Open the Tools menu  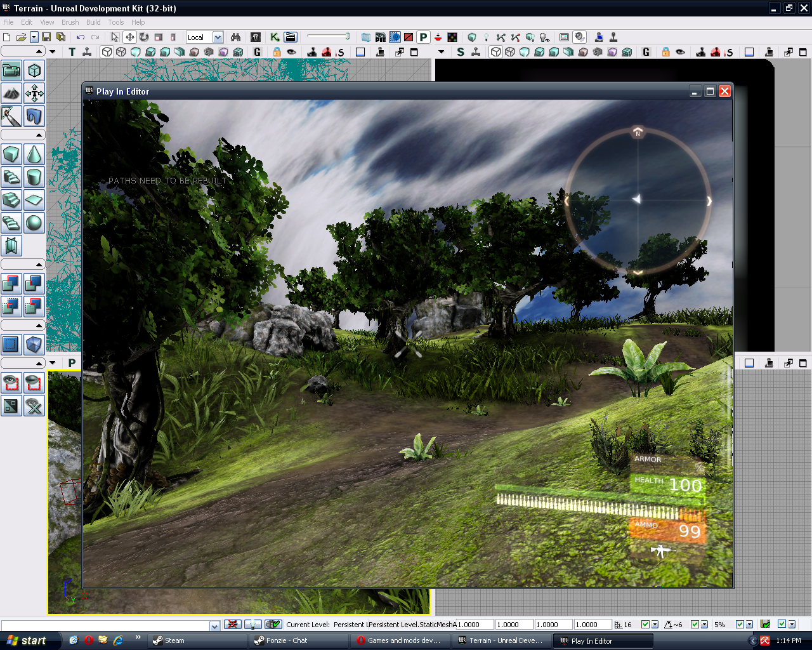coord(116,22)
